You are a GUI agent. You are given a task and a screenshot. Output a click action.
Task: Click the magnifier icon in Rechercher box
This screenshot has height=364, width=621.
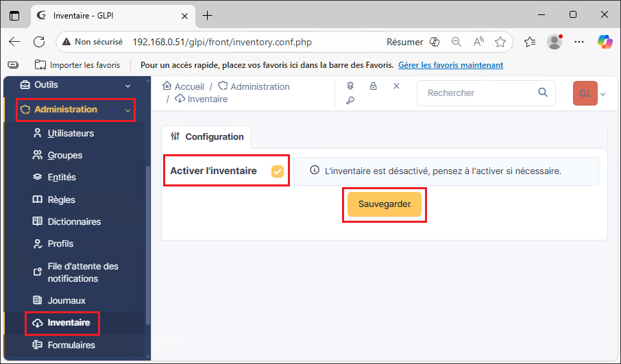point(543,93)
